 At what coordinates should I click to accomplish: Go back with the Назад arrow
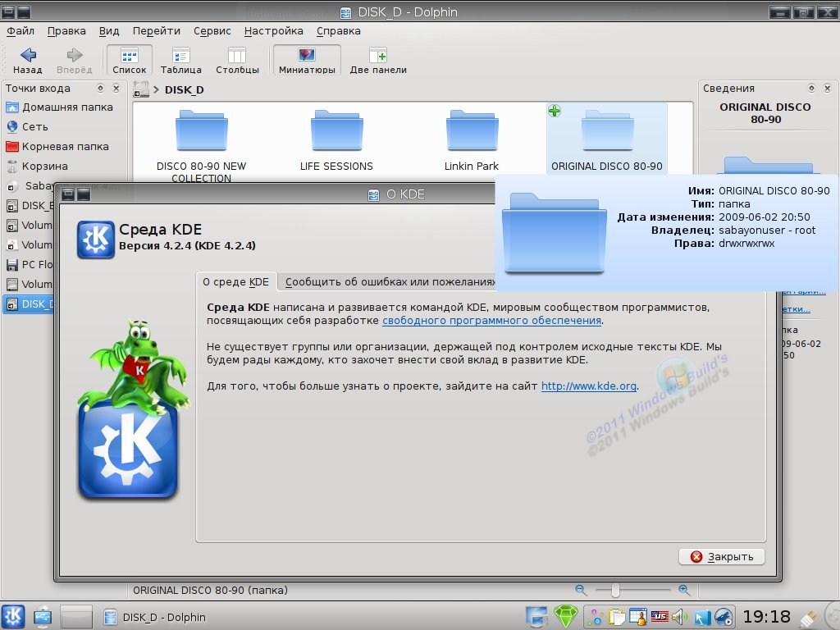pos(27,60)
